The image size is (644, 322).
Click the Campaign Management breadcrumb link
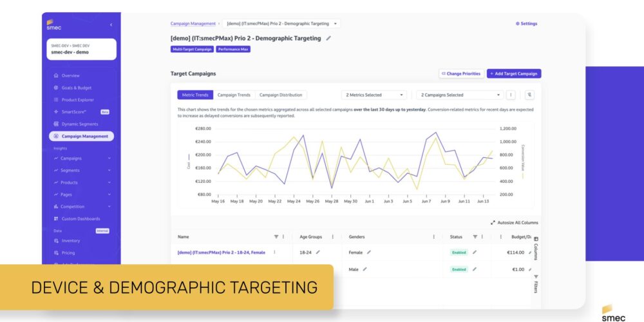click(193, 24)
